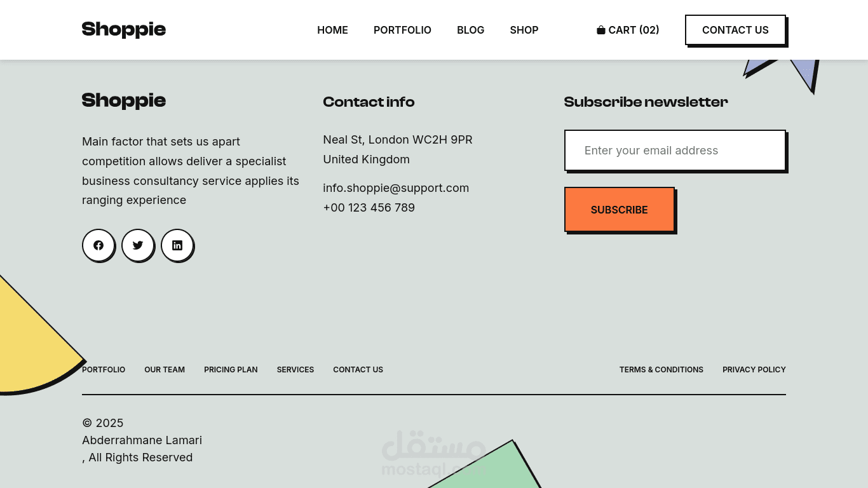Image resolution: width=868 pixels, height=488 pixels.
Task: Click the orange Subscribe button
Action: click(619, 210)
